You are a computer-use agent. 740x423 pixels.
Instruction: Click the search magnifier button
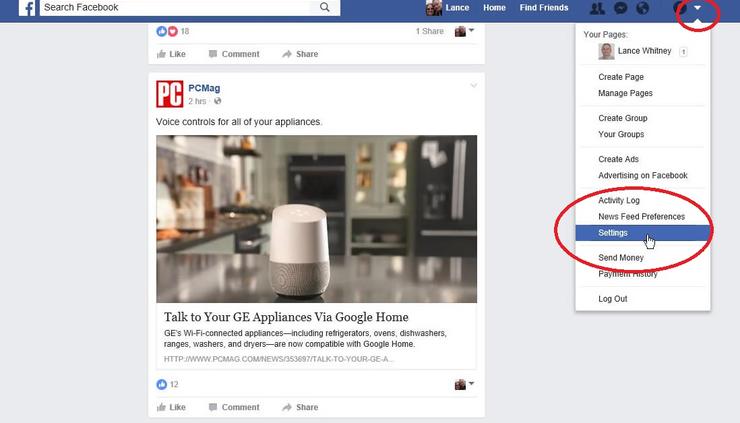(325, 7)
